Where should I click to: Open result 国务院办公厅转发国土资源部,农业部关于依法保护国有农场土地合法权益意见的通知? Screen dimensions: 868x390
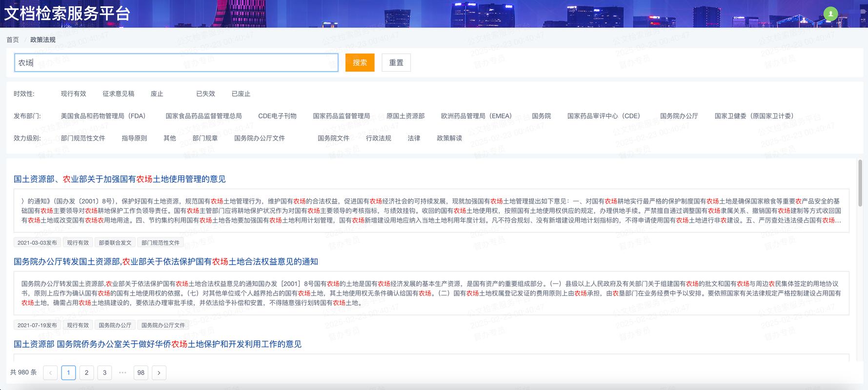pos(166,261)
